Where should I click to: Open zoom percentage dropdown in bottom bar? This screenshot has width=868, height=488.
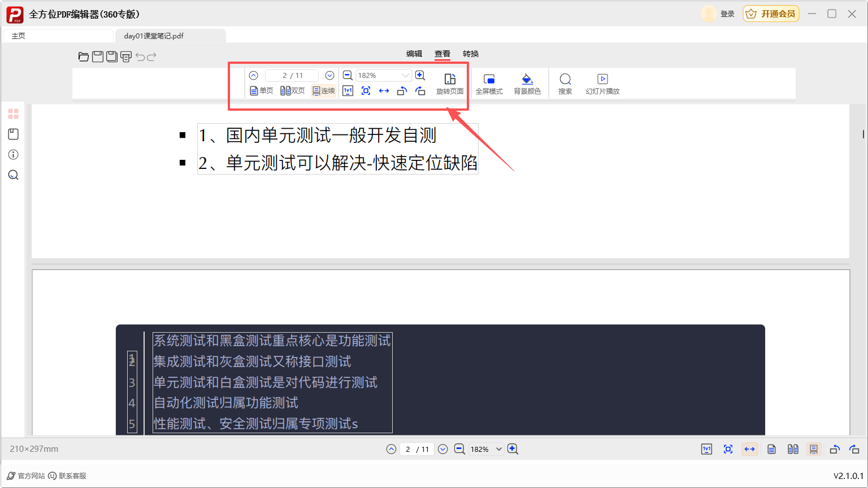pyautogui.click(x=499, y=449)
